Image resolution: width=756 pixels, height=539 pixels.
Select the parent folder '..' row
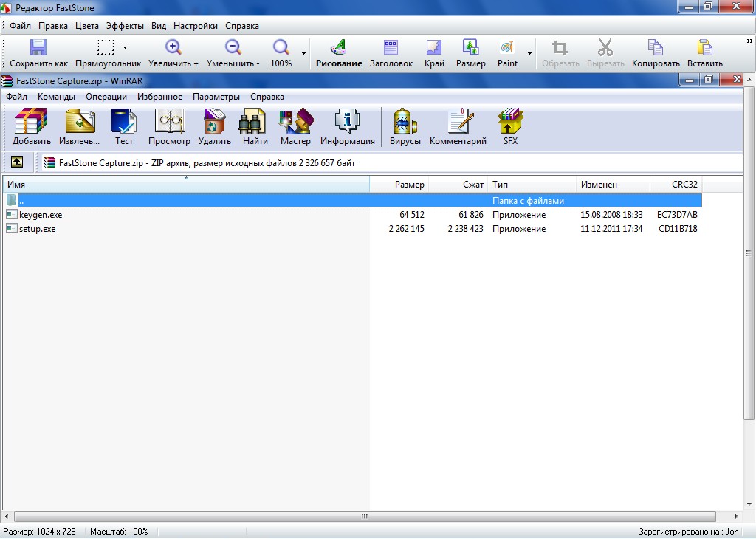click(352, 201)
